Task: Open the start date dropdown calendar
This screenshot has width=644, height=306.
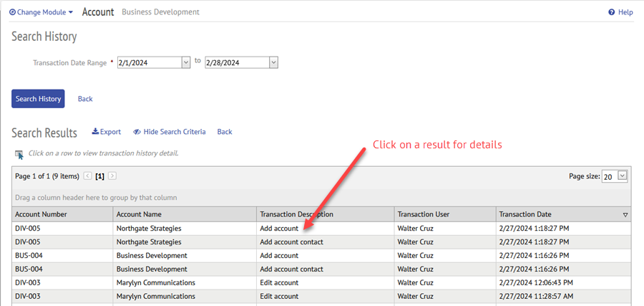Action: [186, 63]
